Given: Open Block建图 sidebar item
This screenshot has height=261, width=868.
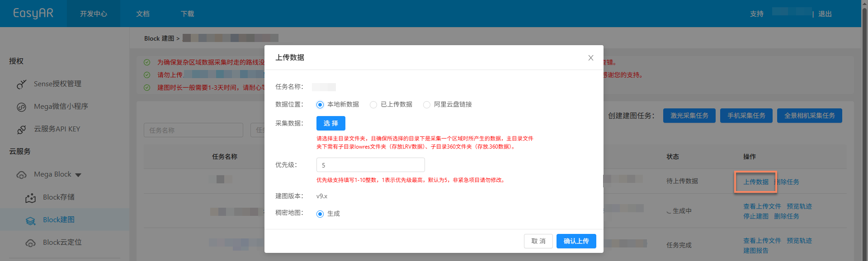Looking at the screenshot, I should coord(65,219).
